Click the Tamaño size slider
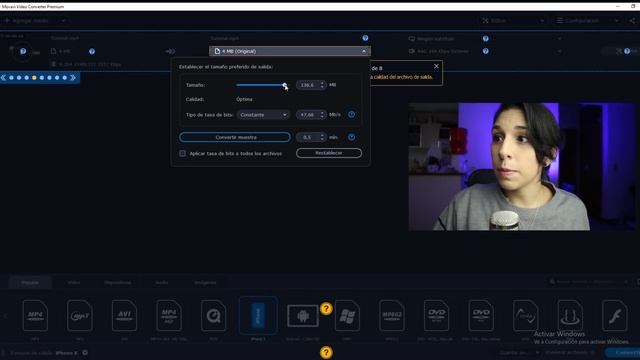Screen dimensions: 640x360 coord(261,85)
